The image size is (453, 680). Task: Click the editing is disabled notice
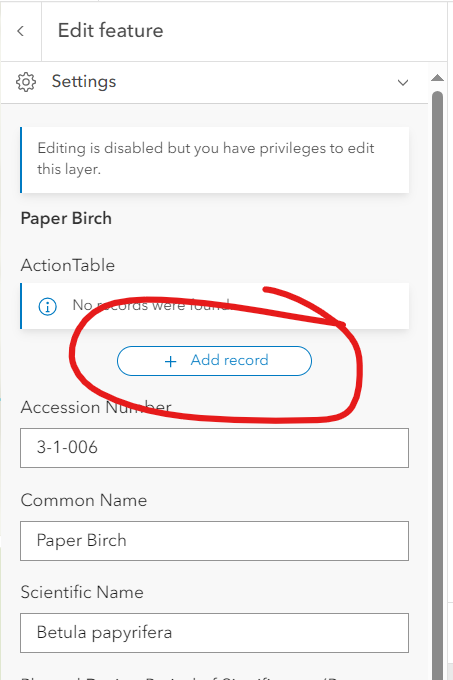215,160
